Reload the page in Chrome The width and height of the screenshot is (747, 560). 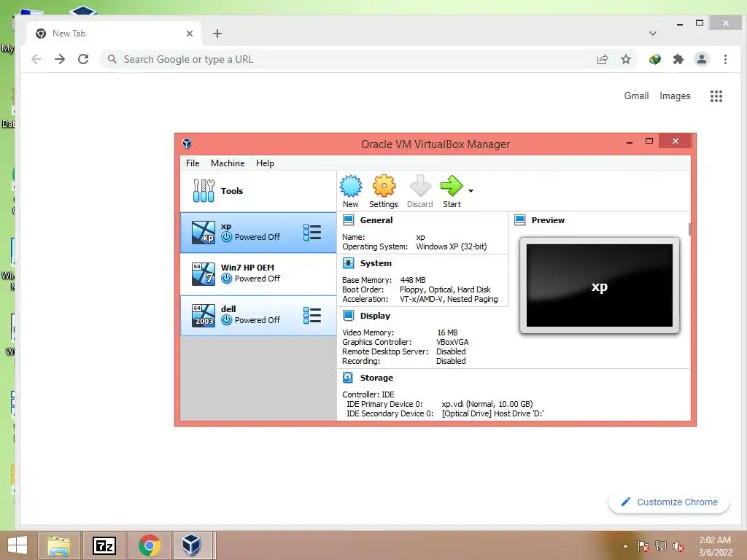pos(83,59)
